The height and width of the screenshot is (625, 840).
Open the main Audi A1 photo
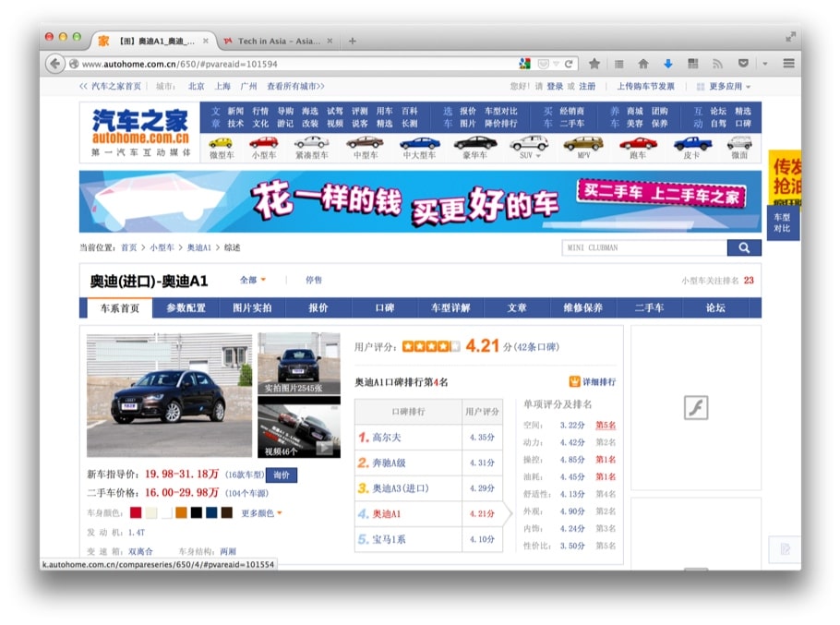tap(169, 395)
